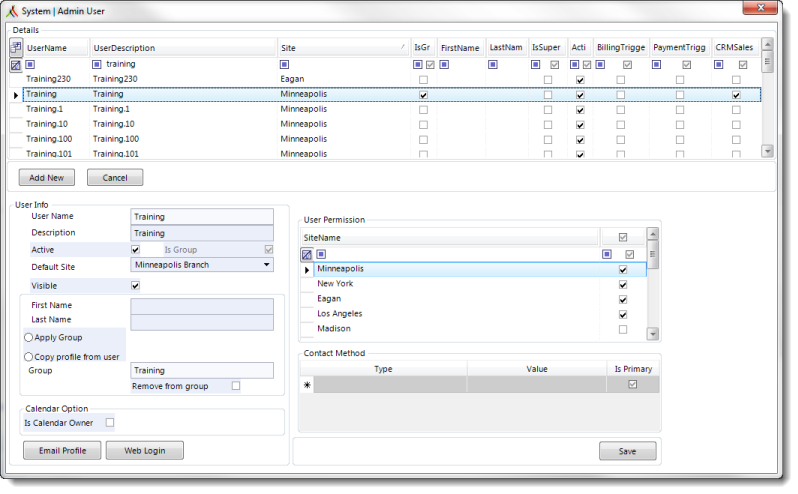Click the filter operator icon under Site column
Viewport: 798px width, 494px height.
pyautogui.click(x=285, y=64)
